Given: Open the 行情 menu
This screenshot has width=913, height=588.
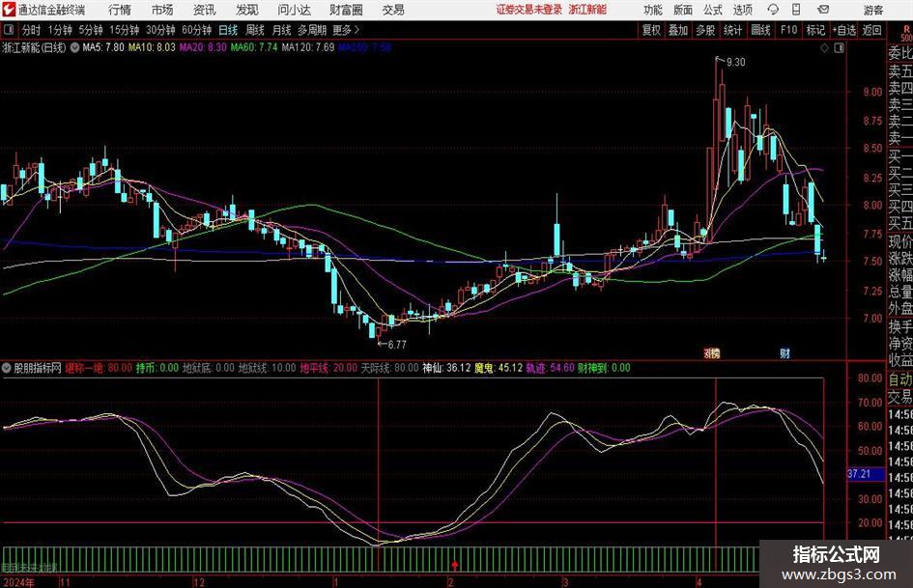Looking at the screenshot, I should pyautogui.click(x=120, y=10).
